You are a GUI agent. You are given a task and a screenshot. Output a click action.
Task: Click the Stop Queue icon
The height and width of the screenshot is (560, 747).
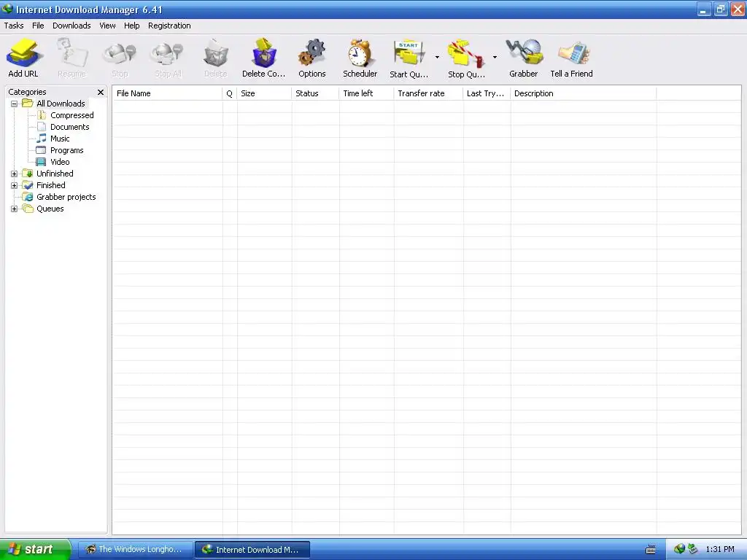pyautogui.click(x=466, y=53)
